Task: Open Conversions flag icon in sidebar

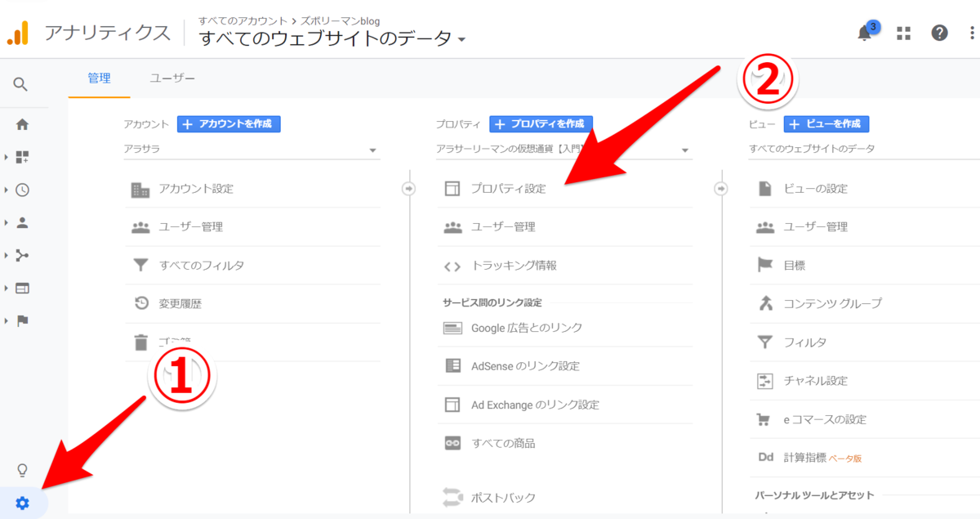Action: [x=22, y=320]
